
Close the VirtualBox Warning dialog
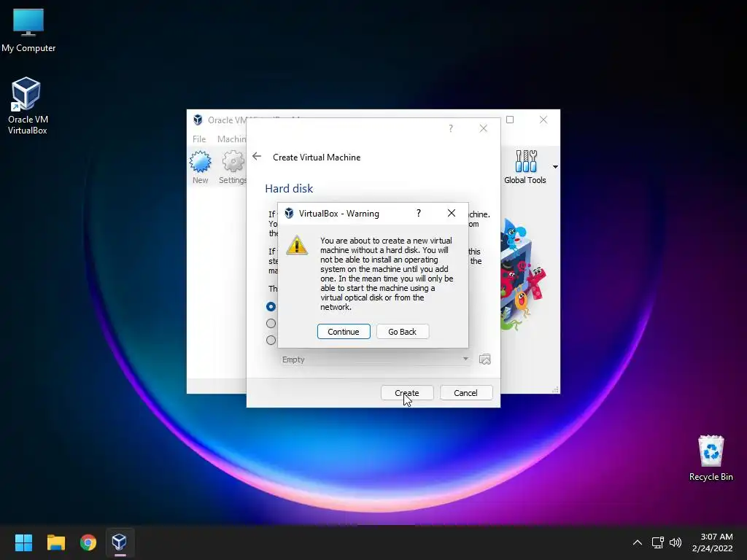click(x=451, y=214)
